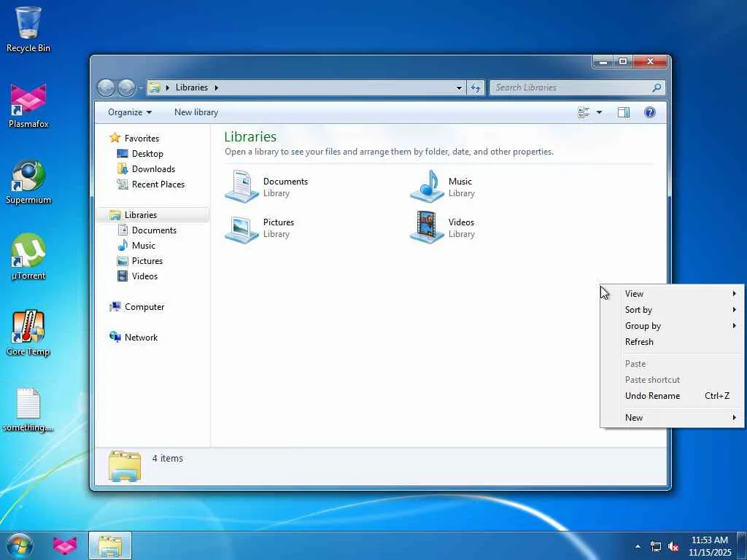Click the muted volume tray icon
The width and height of the screenshot is (747, 560).
[x=673, y=547]
